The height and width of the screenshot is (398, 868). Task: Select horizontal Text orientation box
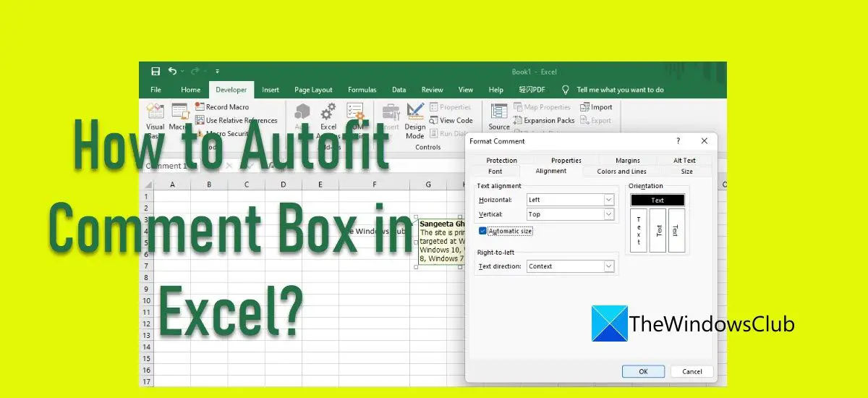click(x=658, y=200)
